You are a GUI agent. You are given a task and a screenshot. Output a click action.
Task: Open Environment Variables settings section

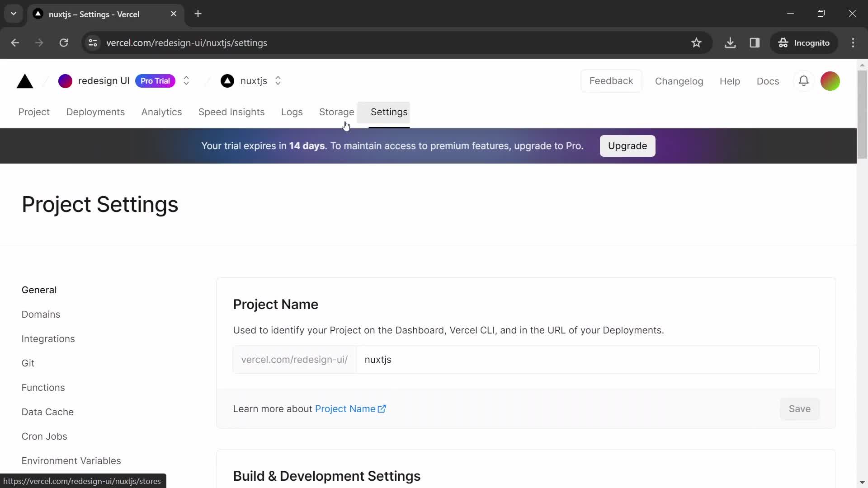pos(71,461)
